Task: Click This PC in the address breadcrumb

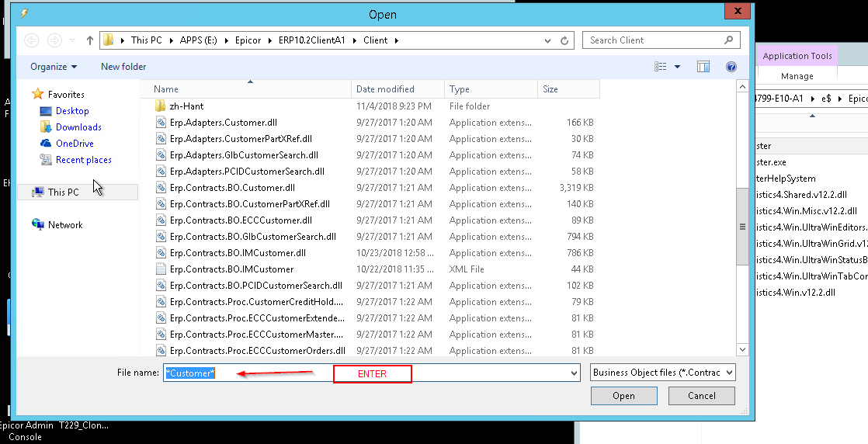Action: click(x=146, y=40)
